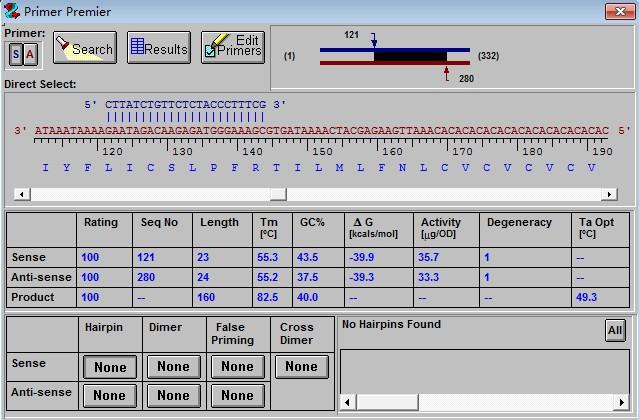Click hairpin panel scrollbar left arrow

[x=347, y=402]
